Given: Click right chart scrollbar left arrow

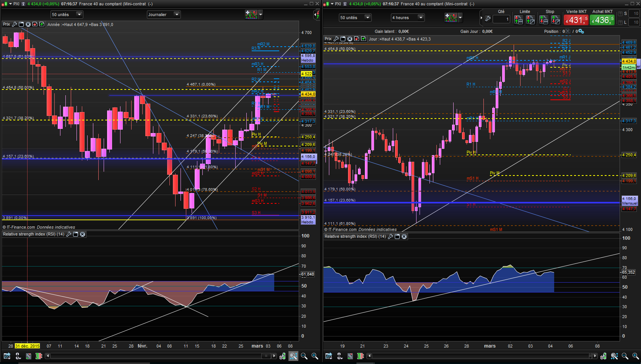Looking at the screenshot, I should point(369,356).
